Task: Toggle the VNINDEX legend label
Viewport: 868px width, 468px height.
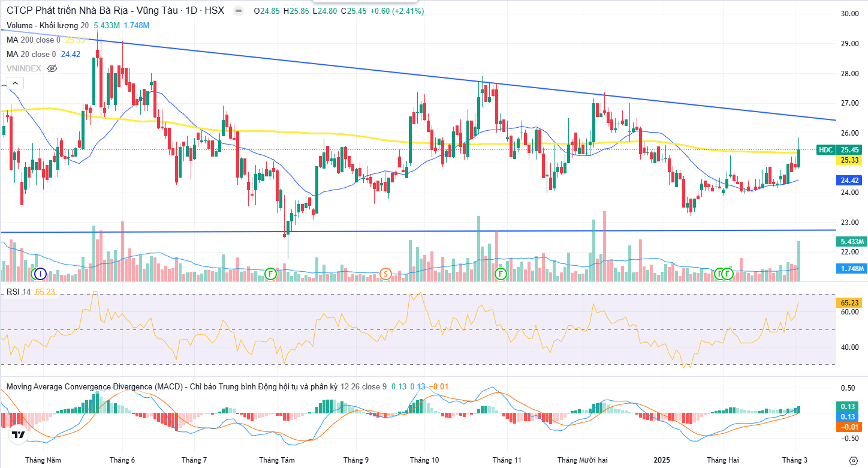Action: tap(24, 68)
